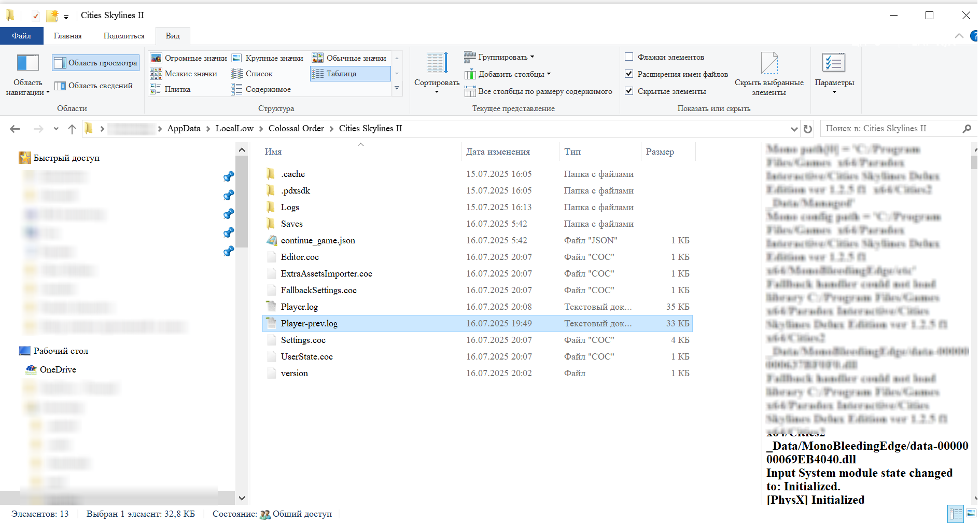Click the Скрыть выбранные элементы icon
The width and height of the screenshot is (980, 523).
point(769,63)
